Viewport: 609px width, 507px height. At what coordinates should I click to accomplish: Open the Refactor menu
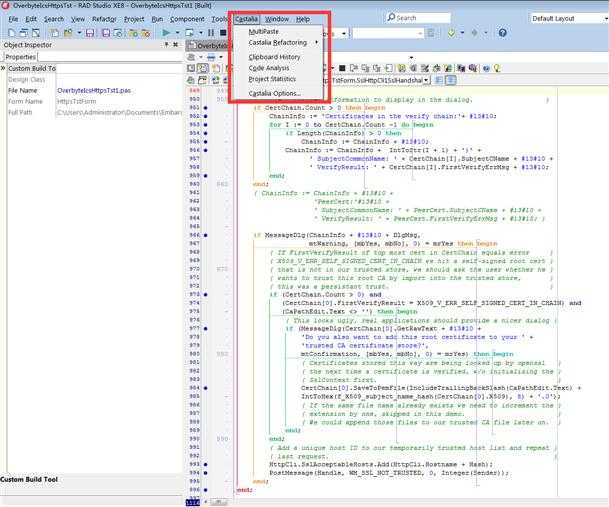click(x=104, y=19)
